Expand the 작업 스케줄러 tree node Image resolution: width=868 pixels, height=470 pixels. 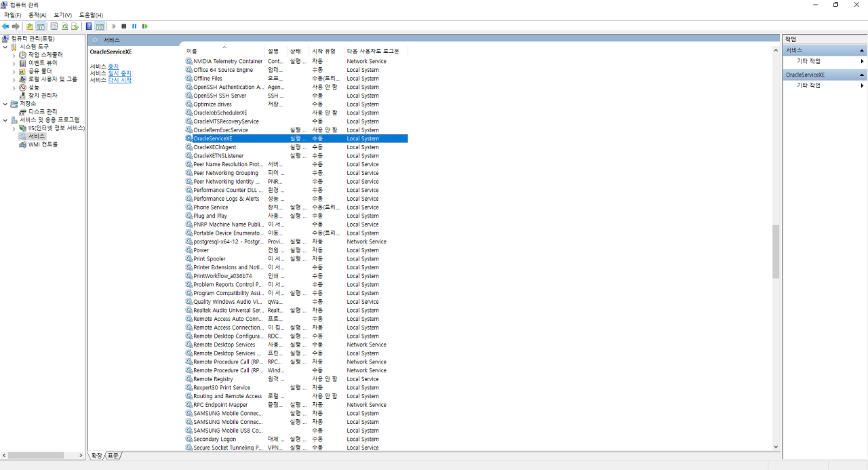(14, 55)
